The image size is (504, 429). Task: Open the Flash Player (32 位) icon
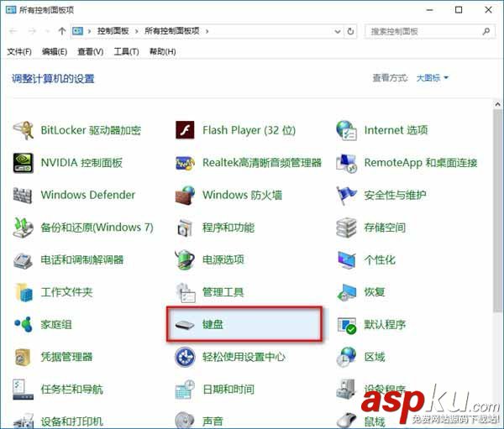185,130
